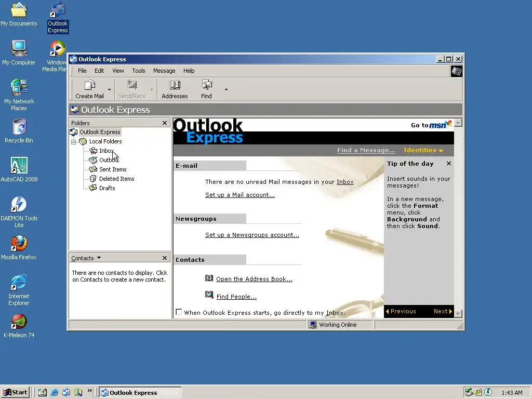Viewport: 532px width, 399px height.
Task: Open the View menu
Action: click(118, 71)
